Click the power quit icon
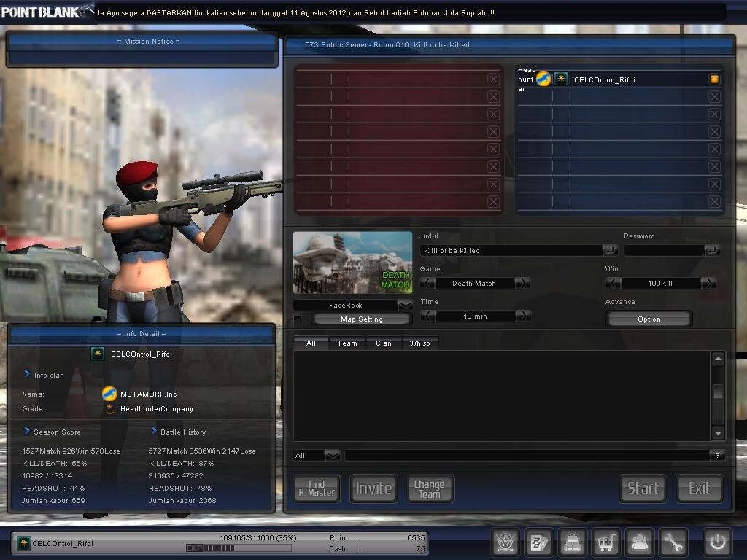 click(x=718, y=542)
